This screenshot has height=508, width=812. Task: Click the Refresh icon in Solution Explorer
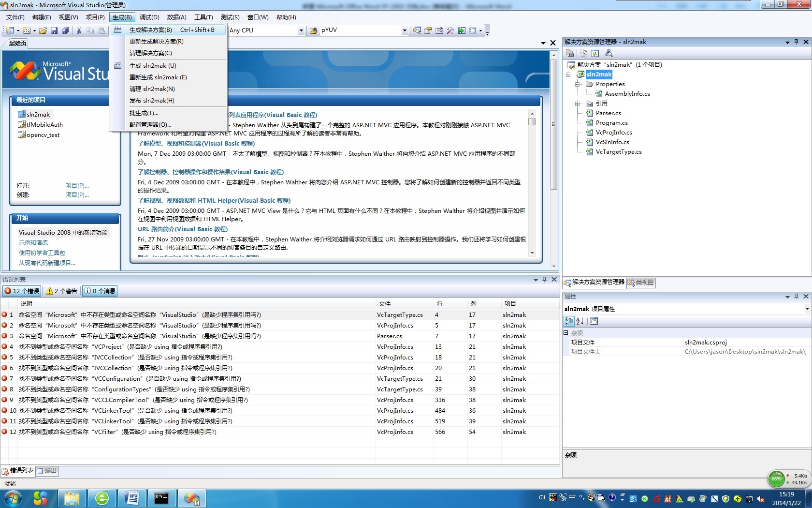click(x=595, y=53)
